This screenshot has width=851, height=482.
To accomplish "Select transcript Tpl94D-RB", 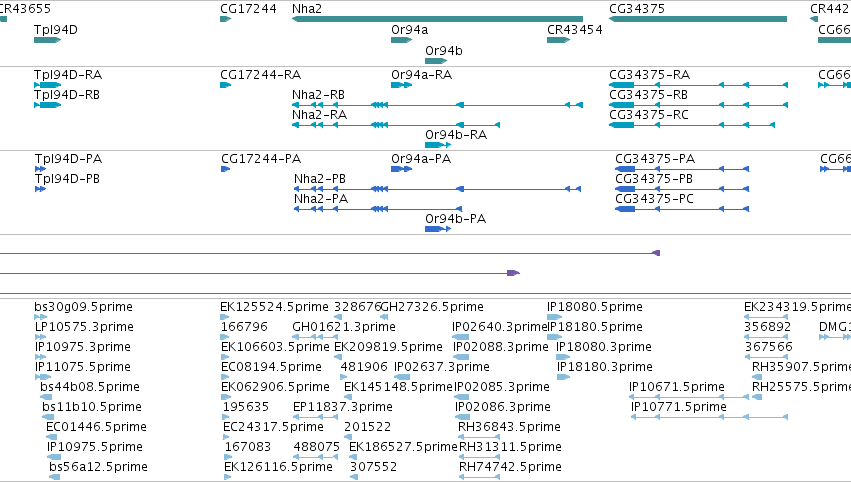I will coord(67,95).
